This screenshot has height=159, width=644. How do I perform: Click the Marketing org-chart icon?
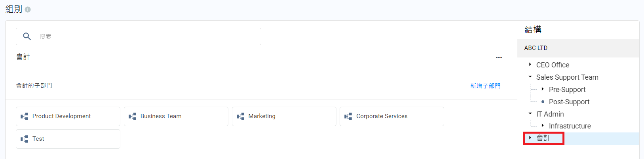(x=241, y=116)
